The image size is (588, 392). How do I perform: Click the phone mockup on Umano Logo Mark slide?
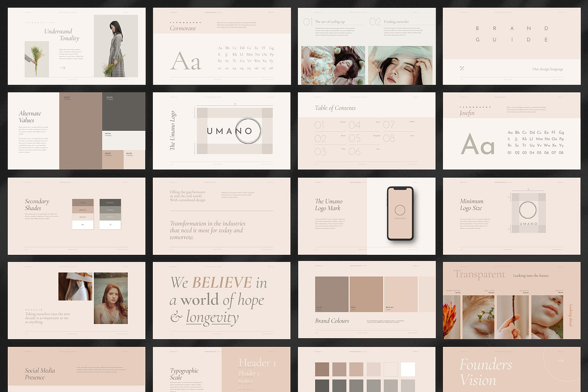[x=400, y=213]
